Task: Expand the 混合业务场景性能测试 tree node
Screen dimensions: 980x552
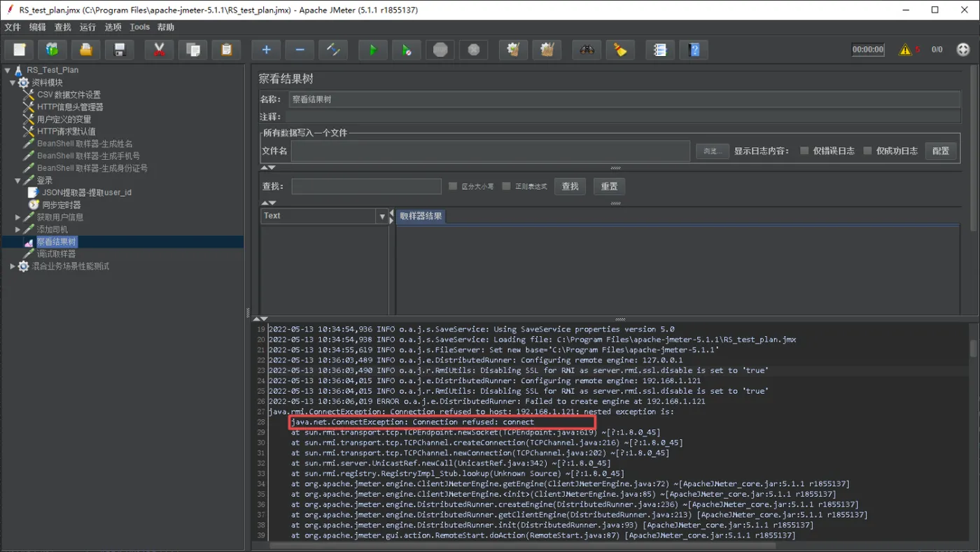Action: pyautogui.click(x=13, y=266)
